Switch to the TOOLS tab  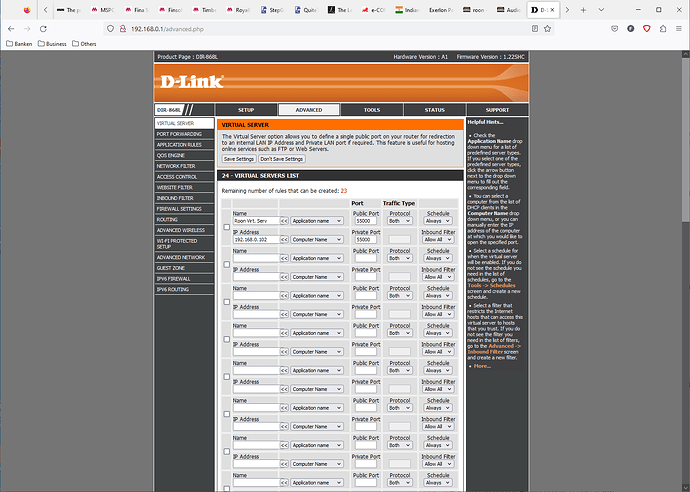(x=371, y=109)
